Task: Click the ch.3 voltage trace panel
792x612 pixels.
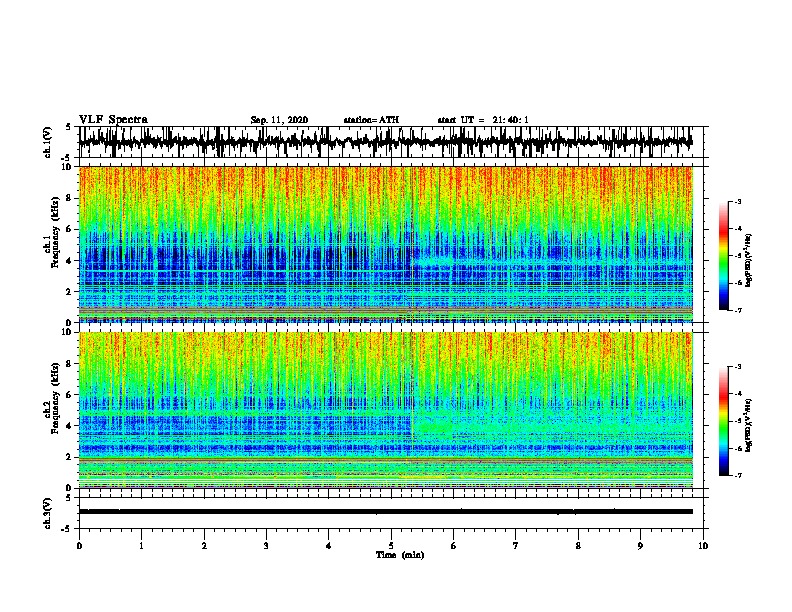Action: click(391, 513)
